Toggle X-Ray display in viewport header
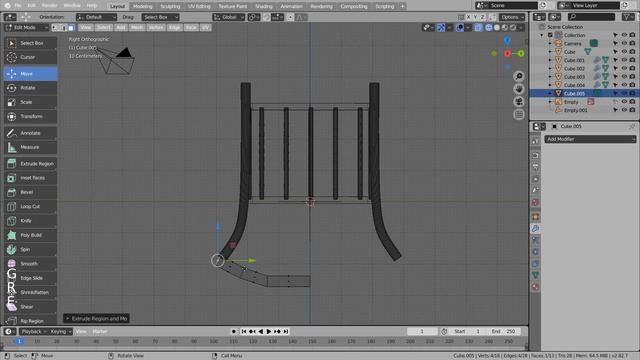 coord(478,27)
